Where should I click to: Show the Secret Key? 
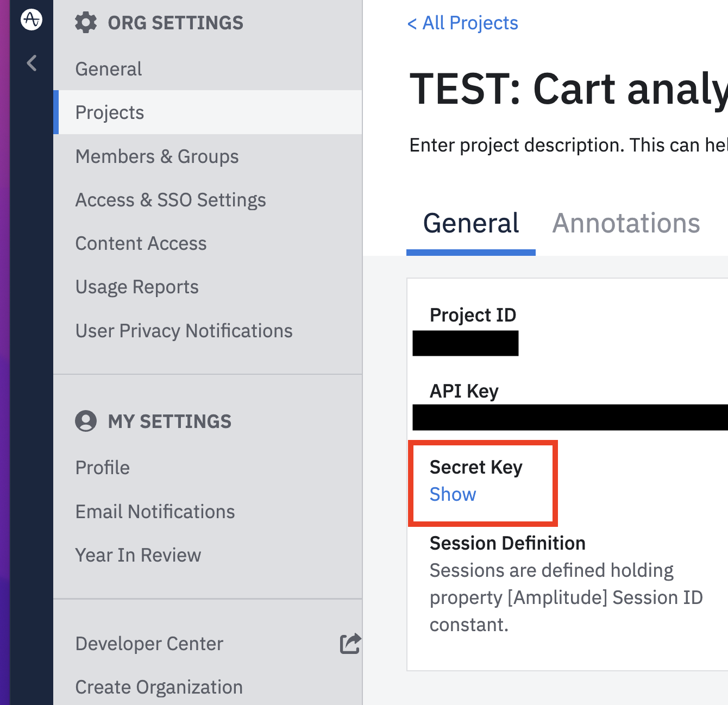(x=453, y=494)
